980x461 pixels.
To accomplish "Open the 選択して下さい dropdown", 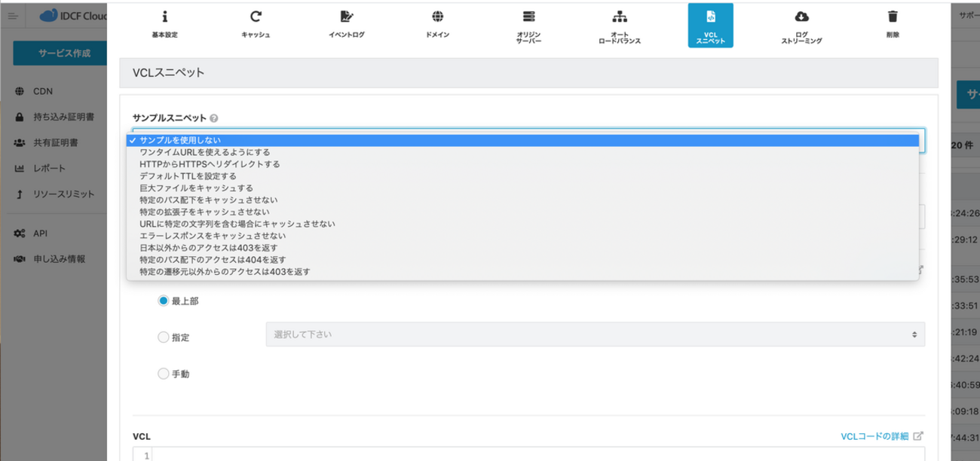I will click(595, 334).
